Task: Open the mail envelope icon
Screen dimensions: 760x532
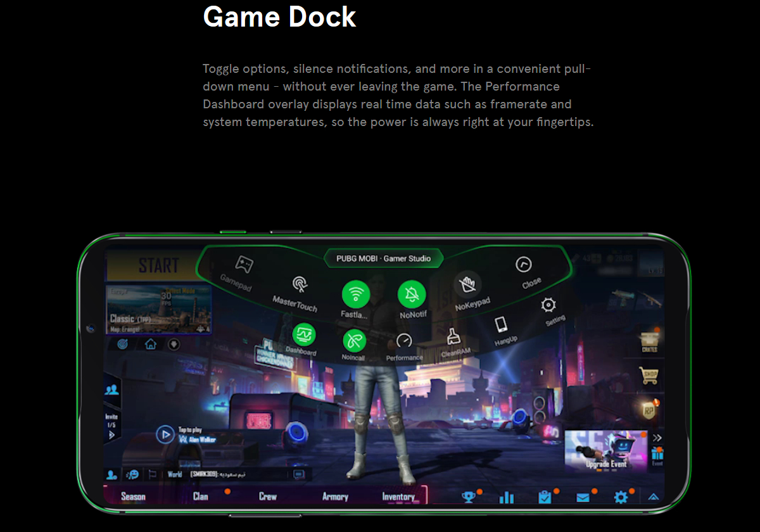Action: pyautogui.click(x=583, y=498)
